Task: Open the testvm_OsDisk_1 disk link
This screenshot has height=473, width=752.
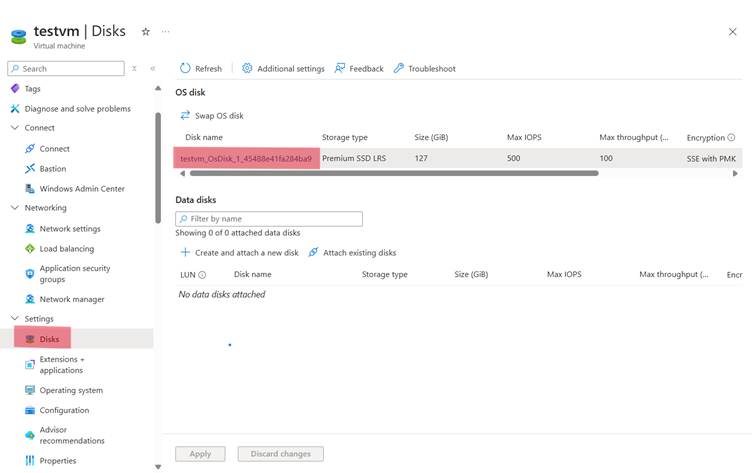Action: (x=246, y=158)
